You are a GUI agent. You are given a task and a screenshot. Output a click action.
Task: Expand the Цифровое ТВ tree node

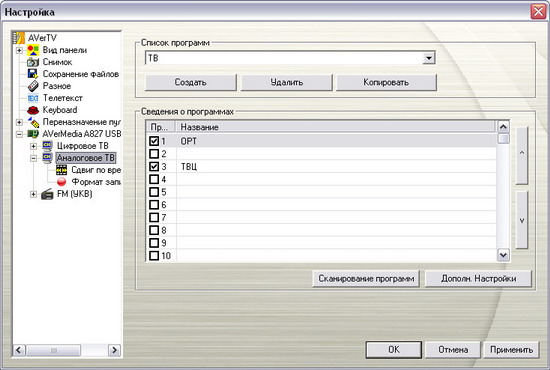(33, 146)
